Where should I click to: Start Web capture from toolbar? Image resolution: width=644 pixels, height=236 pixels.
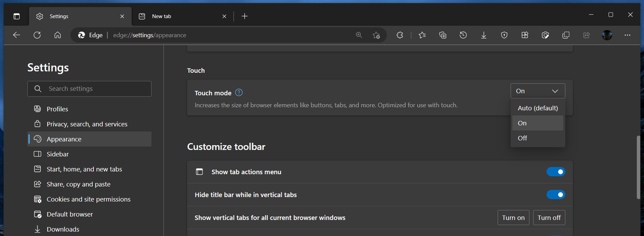pyautogui.click(x=546, y=35)
